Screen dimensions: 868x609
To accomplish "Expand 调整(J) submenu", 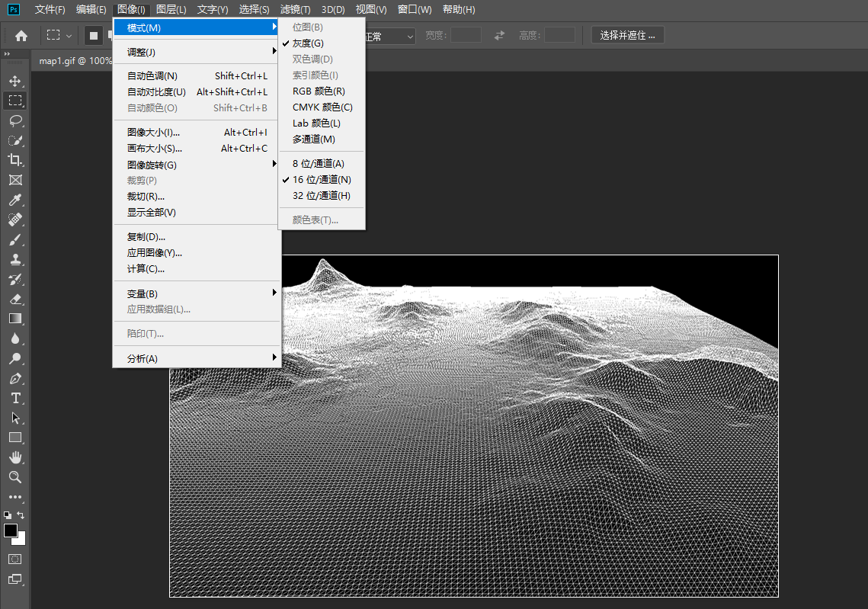I will click(x=197, y=52).
